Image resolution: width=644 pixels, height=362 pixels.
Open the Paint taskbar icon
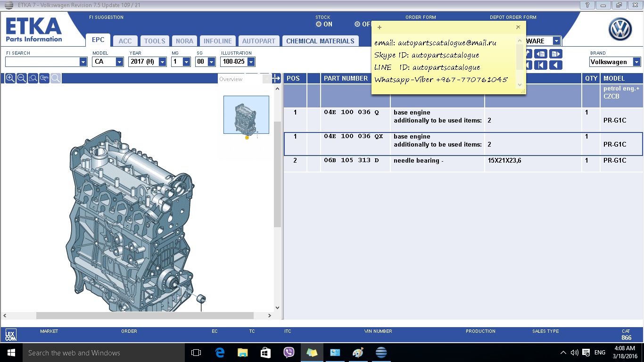click(358, 353)
